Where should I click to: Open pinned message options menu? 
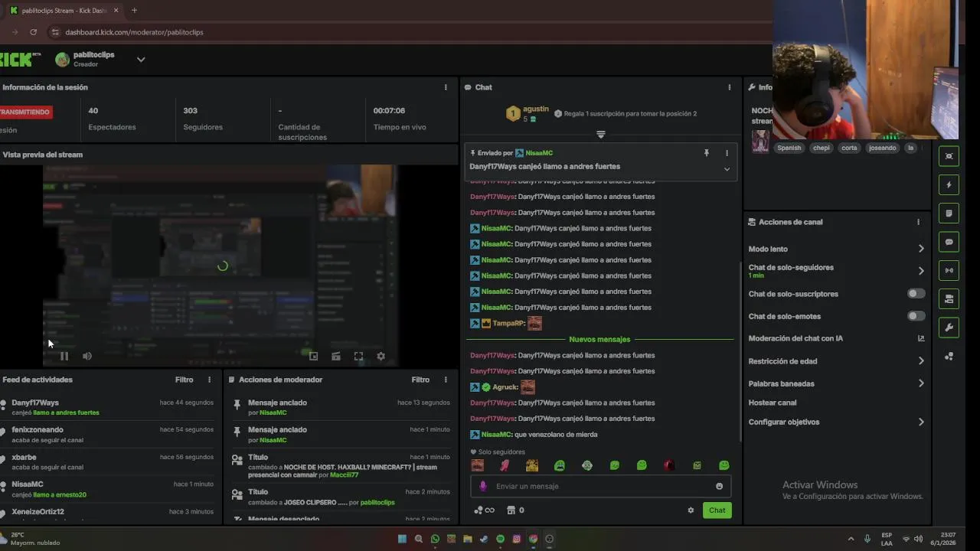727,153
